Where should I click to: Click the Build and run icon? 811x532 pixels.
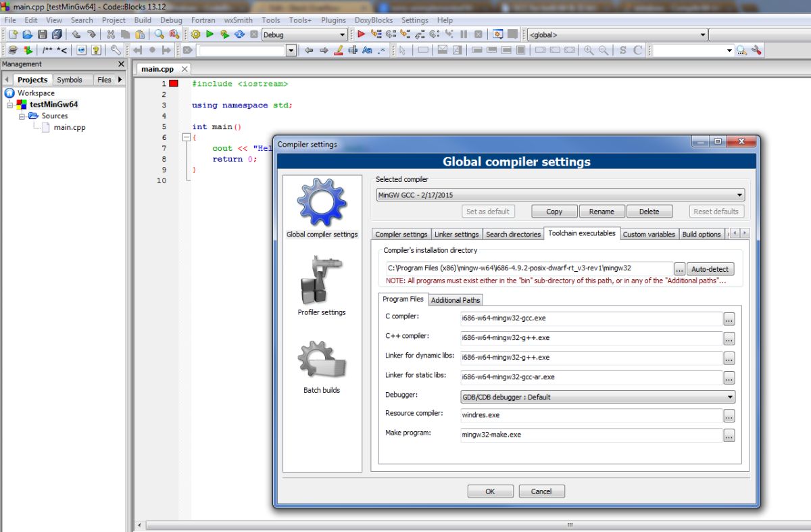pos(224,34)
